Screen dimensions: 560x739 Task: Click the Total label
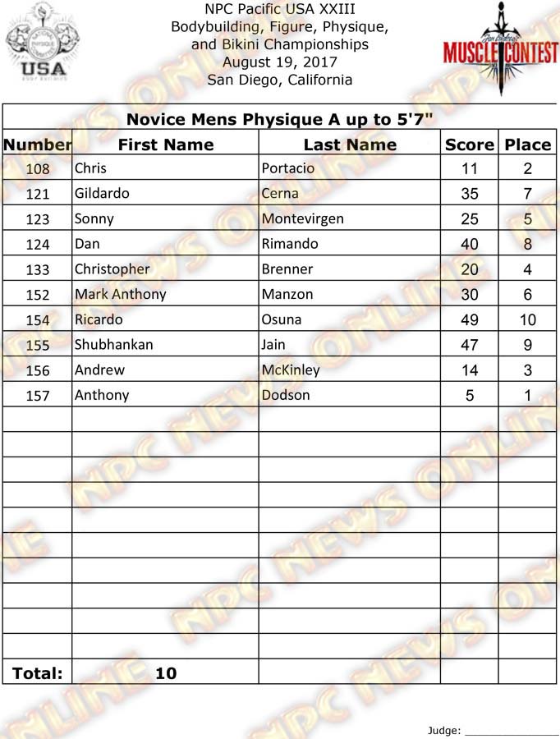[38, 673]
